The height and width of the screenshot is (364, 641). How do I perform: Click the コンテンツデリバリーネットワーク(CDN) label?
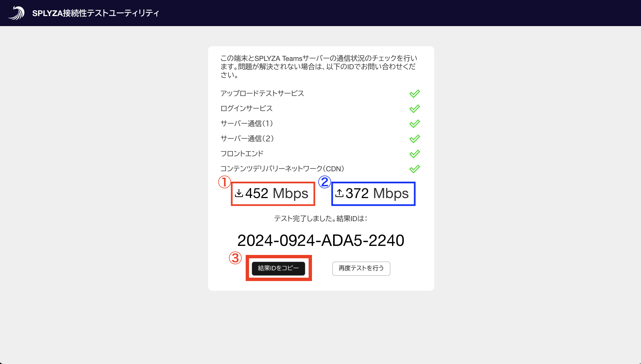click(x=282, y=169)
